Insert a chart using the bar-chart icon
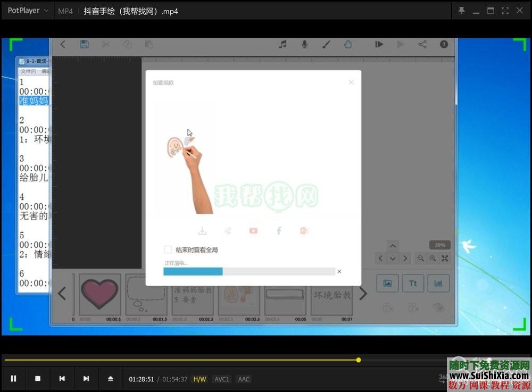 438,283
